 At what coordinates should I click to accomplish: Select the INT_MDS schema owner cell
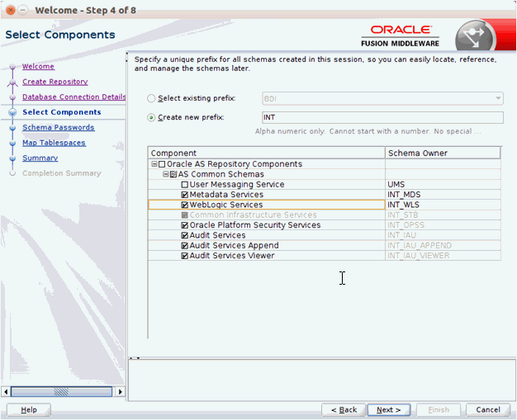[443, 195]
